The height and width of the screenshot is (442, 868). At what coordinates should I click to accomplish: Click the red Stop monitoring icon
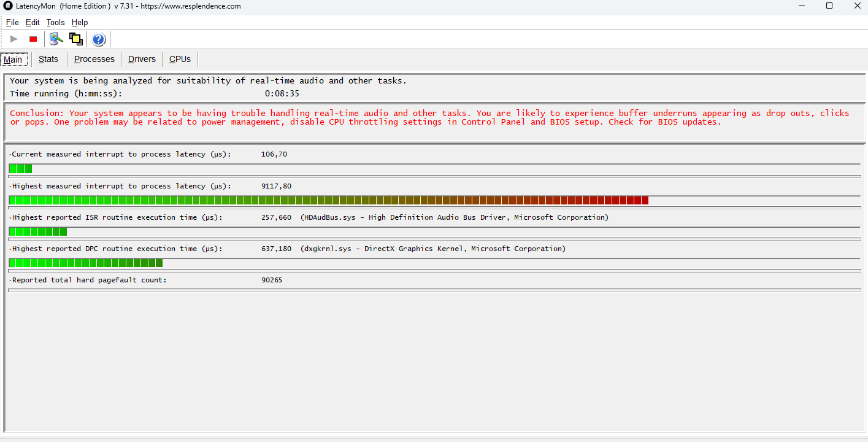(x=33, y=39)
